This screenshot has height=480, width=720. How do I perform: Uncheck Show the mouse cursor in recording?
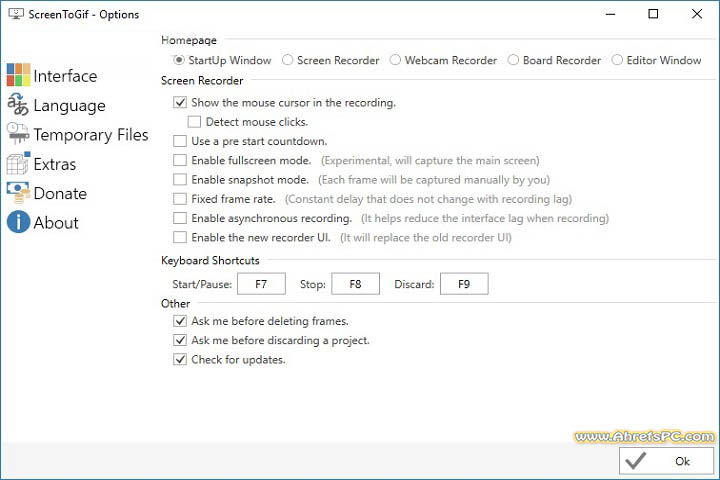tap(180, 102)
